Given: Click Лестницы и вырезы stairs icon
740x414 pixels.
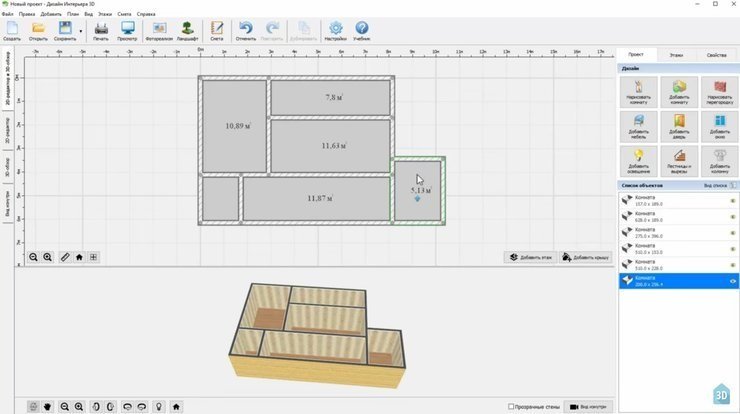Looking at the screenshot, I should (679, 161).
